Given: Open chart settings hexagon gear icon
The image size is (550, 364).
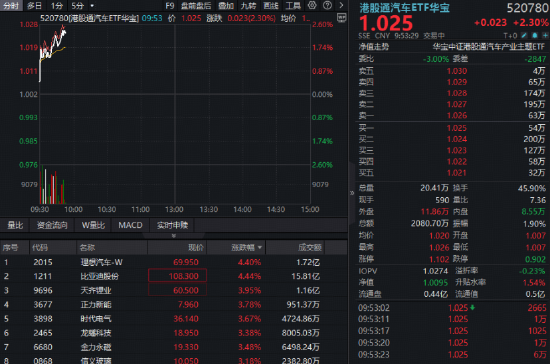Looking at the screenshot, I should pyautogui.click(x=312, y=5).
